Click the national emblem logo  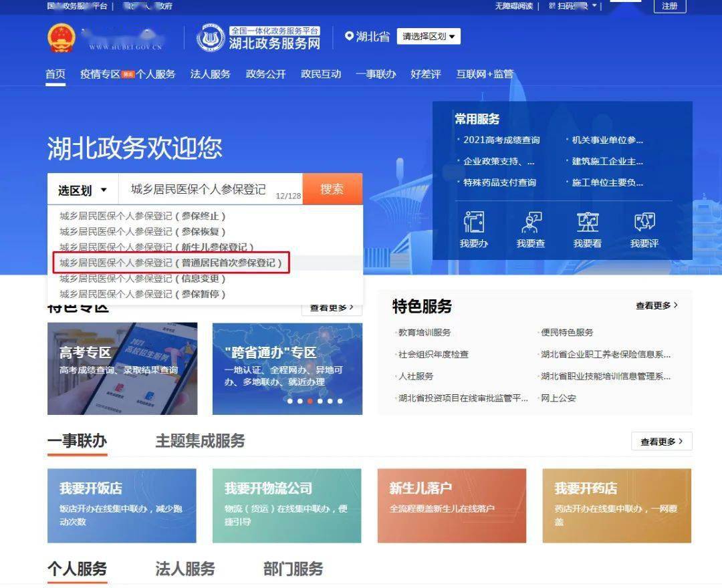tap(62, 37)
